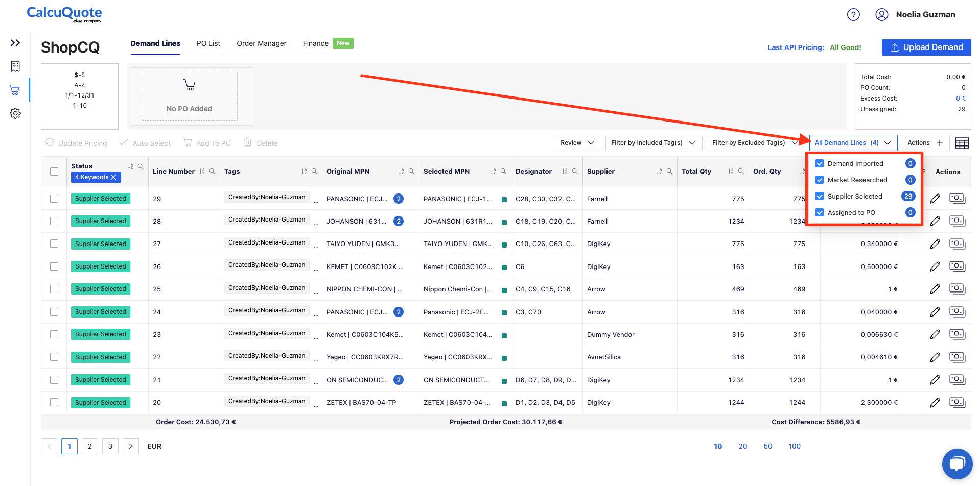Click the No PO Added placeholder card

pos(190,96)
